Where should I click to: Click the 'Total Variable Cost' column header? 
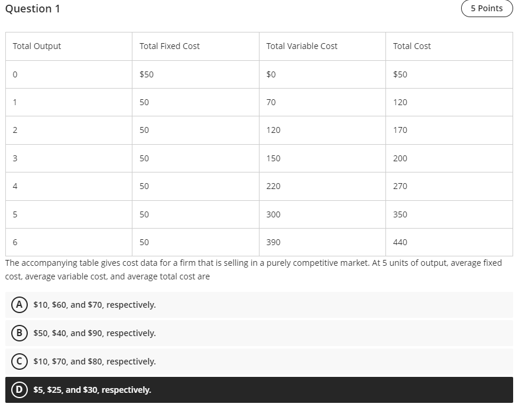[301, 46]
